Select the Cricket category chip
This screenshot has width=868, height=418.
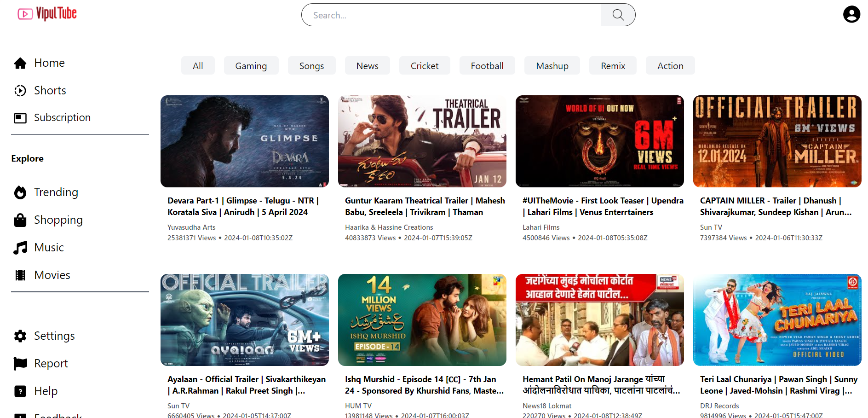[425, 66]
